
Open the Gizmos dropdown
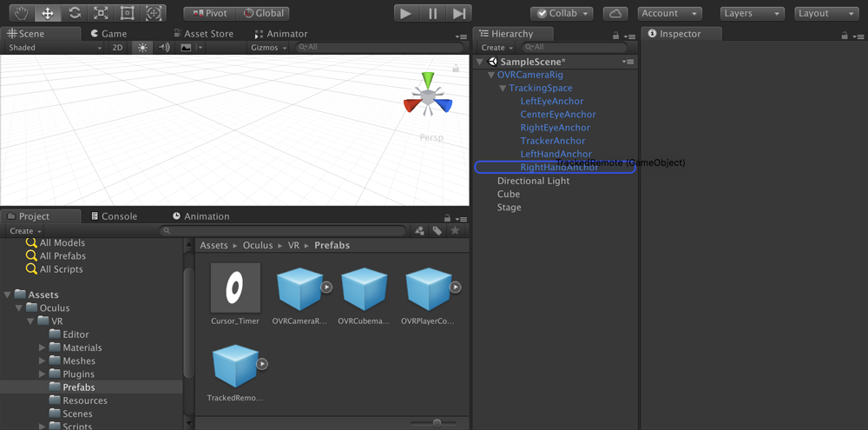269,48
